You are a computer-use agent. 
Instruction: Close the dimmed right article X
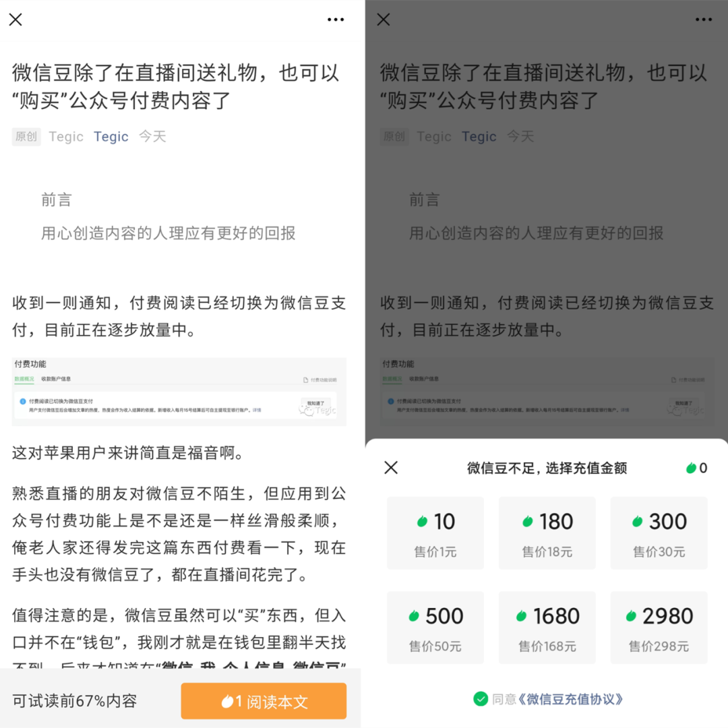(x=384, y=20)
